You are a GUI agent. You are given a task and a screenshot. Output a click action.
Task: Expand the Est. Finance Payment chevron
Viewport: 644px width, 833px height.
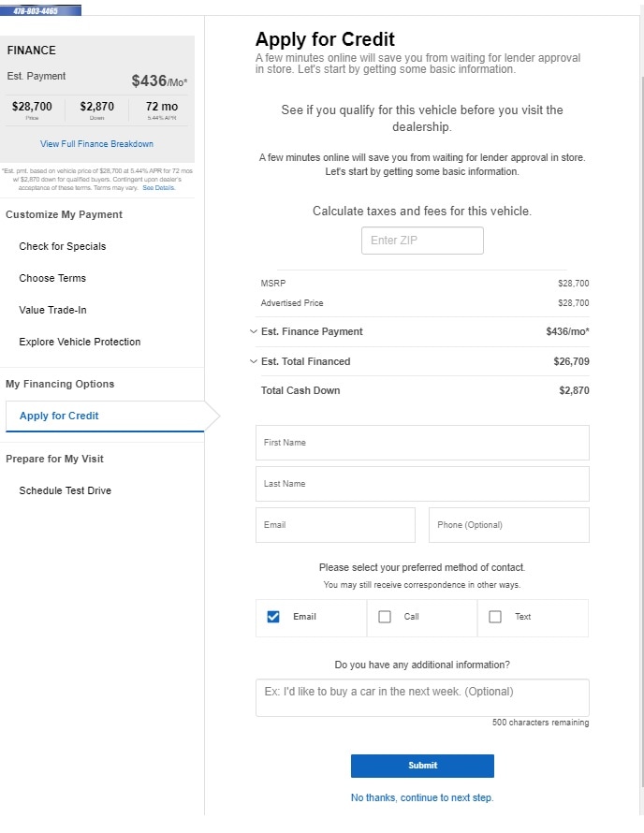tap(253, 331)
